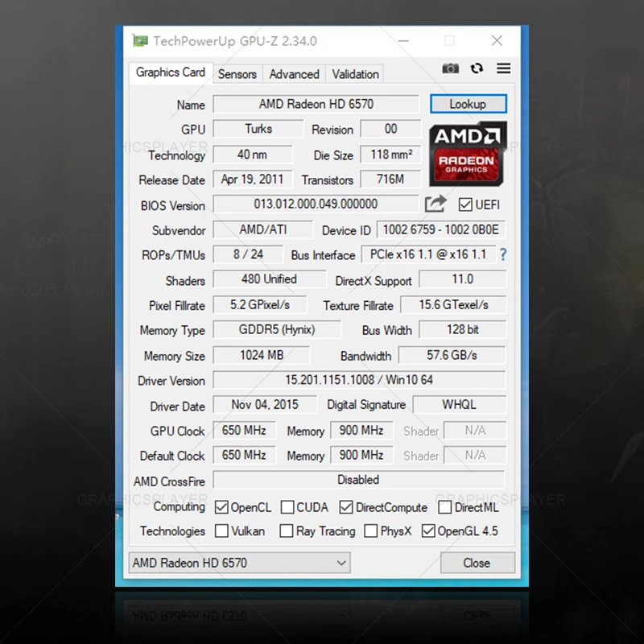The image size is (644, 644).
Task: Click the Default Clock row Shader N/A field
Action: click(475, 455)
